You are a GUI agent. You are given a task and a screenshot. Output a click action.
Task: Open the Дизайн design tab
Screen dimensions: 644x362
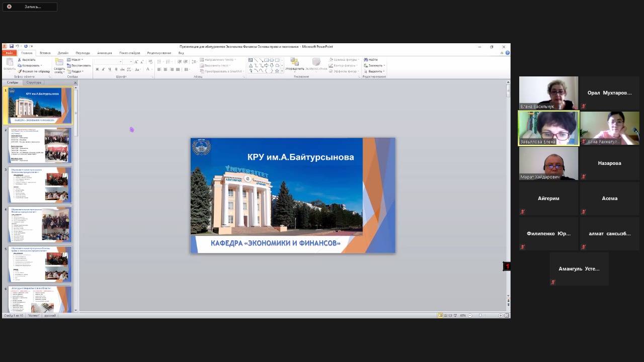coord(63,53)
